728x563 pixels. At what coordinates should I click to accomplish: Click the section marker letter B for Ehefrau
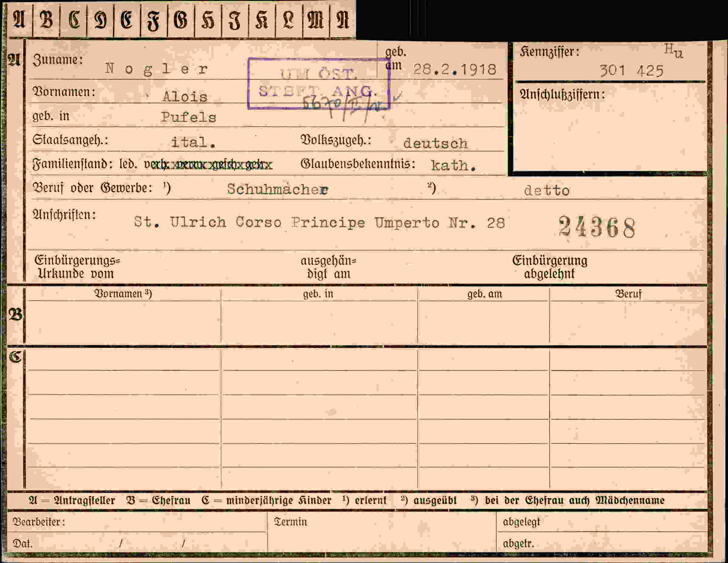[15, 315]
